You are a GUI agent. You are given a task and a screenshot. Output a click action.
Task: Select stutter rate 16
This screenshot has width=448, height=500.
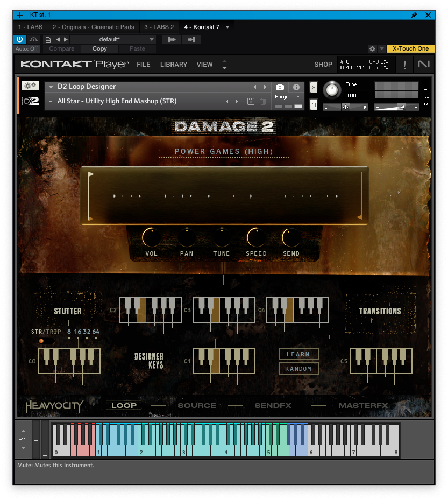pyautogui.click(x=77, y=332)
